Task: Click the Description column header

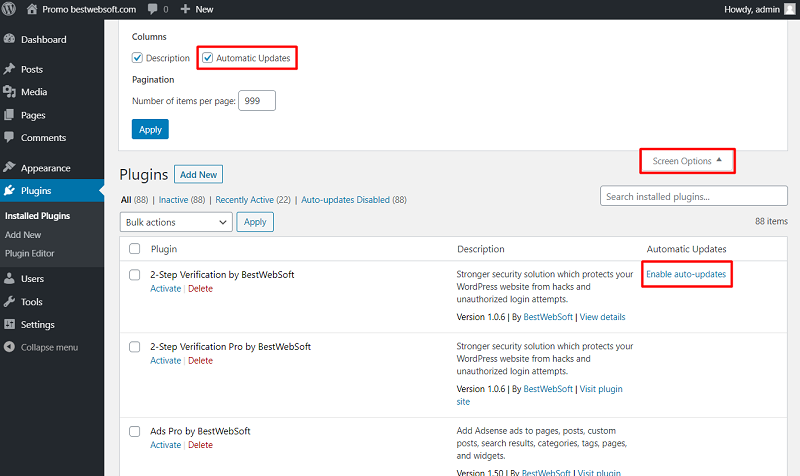Action: click(481, 249)
